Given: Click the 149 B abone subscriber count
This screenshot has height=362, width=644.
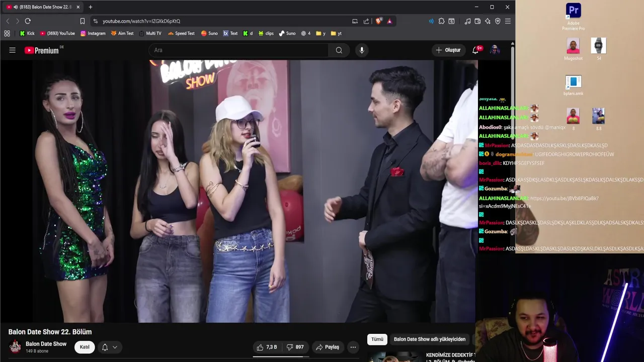Looking at the screenshot, I should (37, 351).
